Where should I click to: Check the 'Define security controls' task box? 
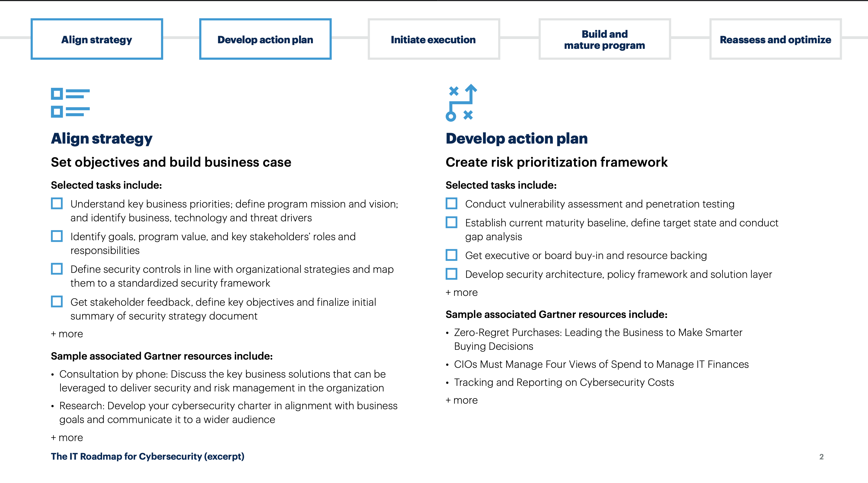click(x=57, y=269)
